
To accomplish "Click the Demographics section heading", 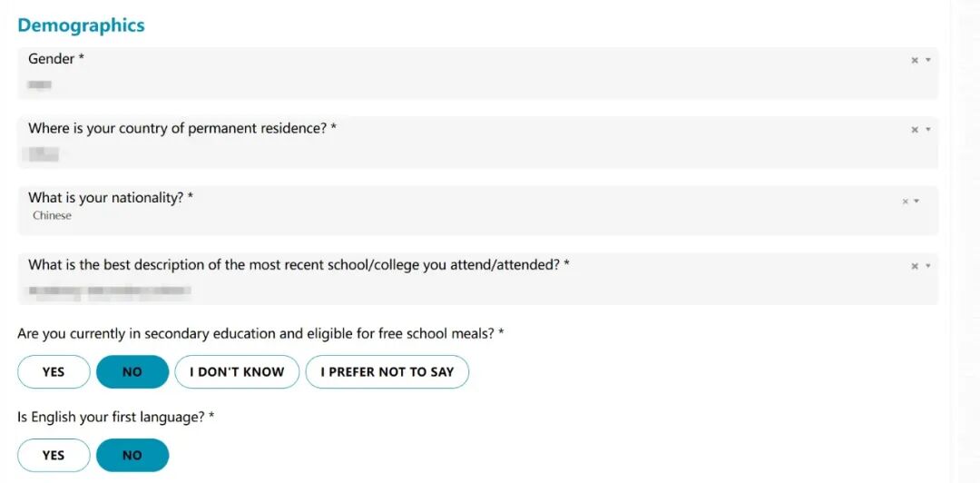I will (82, 25).
